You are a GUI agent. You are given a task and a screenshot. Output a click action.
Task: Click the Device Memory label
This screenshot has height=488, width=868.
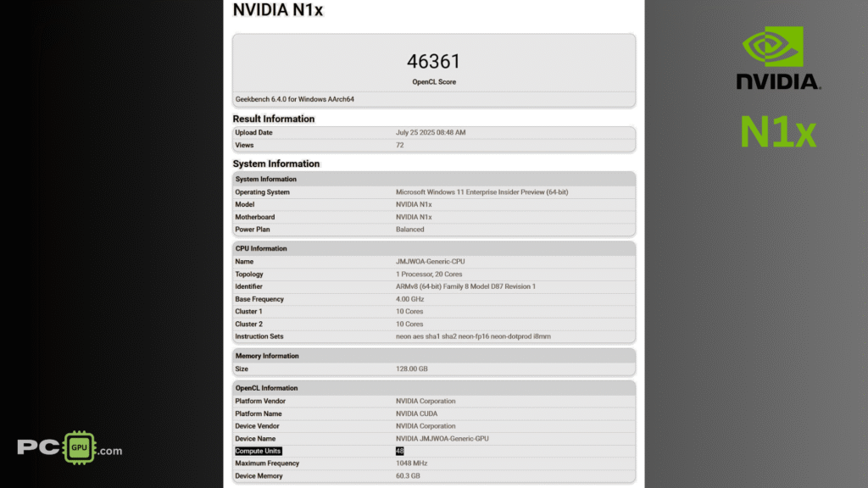click(259, 476)
